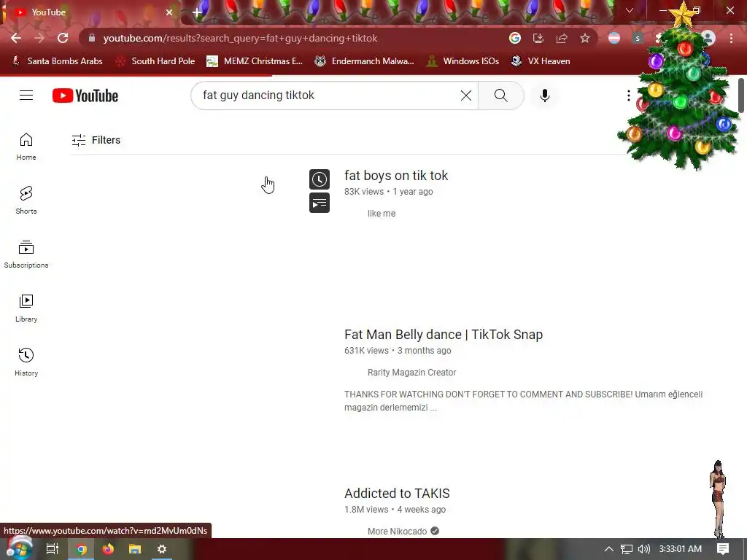
Task: Click the volume icon in system tray
Action: 644,549
